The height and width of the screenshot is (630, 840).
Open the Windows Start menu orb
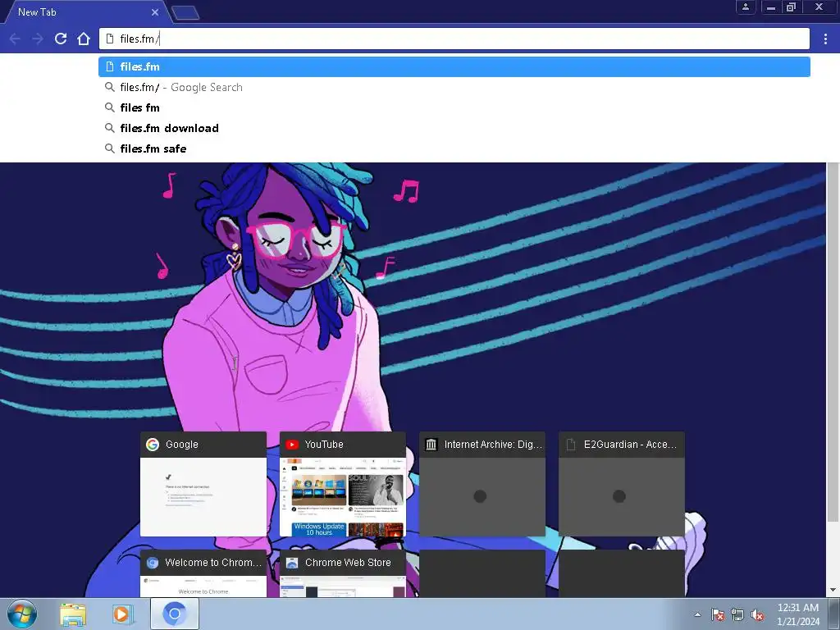pos(22,614)
